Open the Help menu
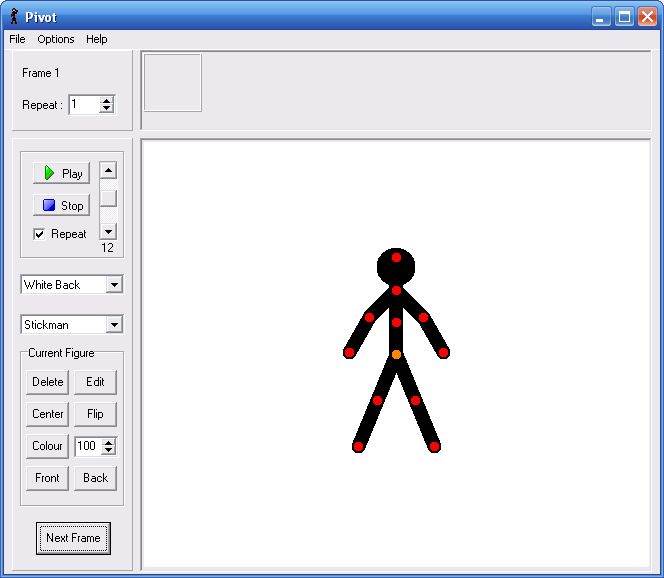 [x=97, y=39]
